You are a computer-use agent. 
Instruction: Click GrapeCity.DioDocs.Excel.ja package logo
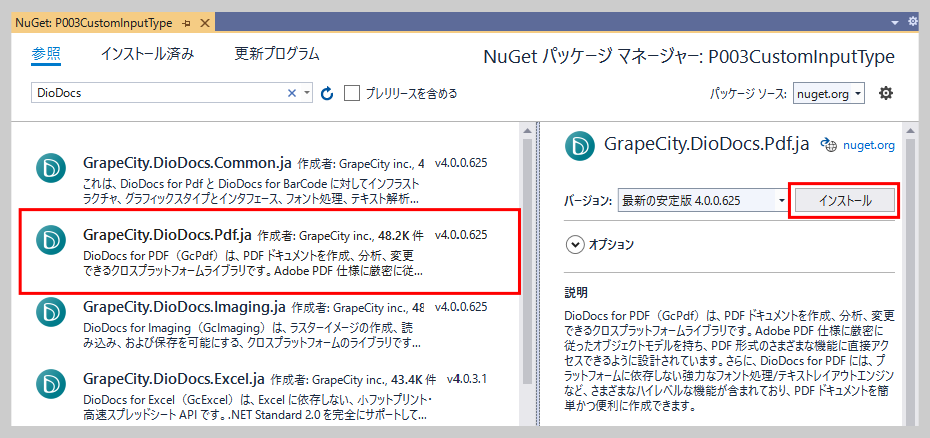50,383
